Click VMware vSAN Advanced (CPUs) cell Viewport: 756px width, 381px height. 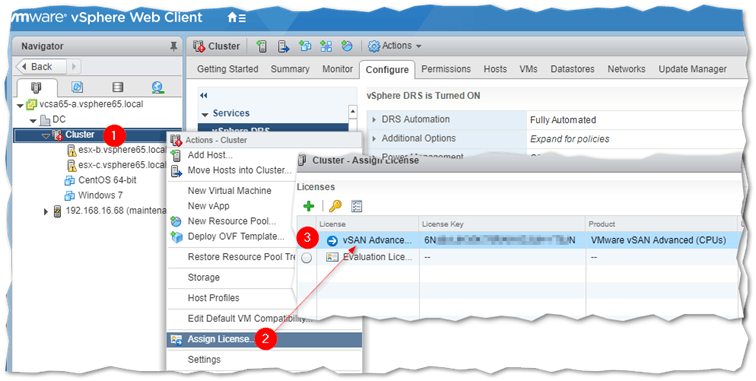658,240
